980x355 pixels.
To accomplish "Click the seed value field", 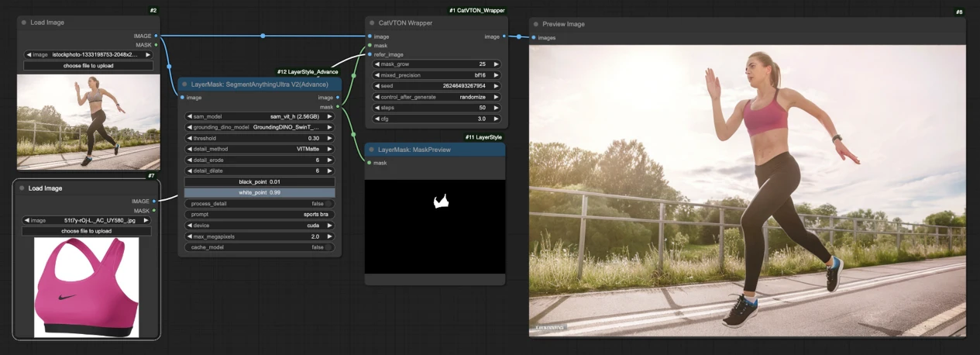I will pyautogui.click(x=438, y=86).
